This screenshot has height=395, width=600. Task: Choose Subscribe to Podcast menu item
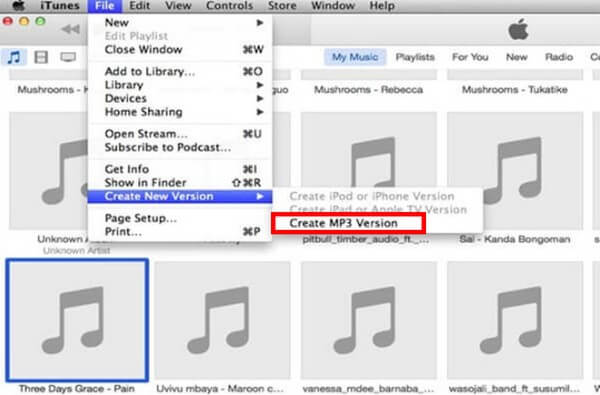[180, 147]
